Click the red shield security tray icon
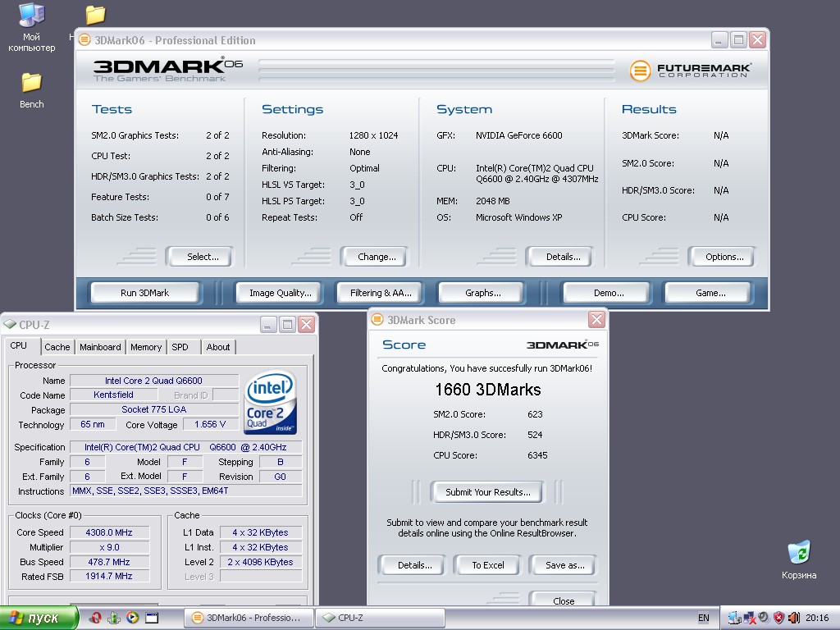This screenshot has height=630, width=840. 779,618
